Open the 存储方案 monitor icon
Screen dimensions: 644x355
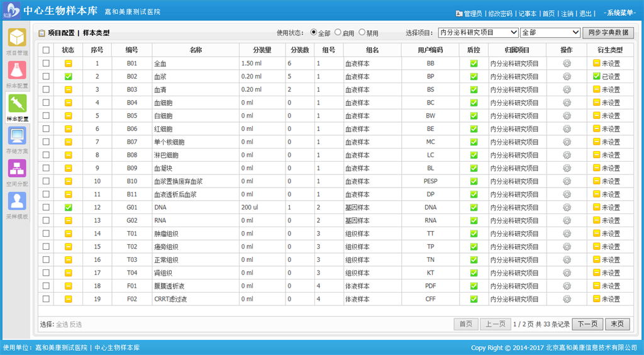coord(17,138)
